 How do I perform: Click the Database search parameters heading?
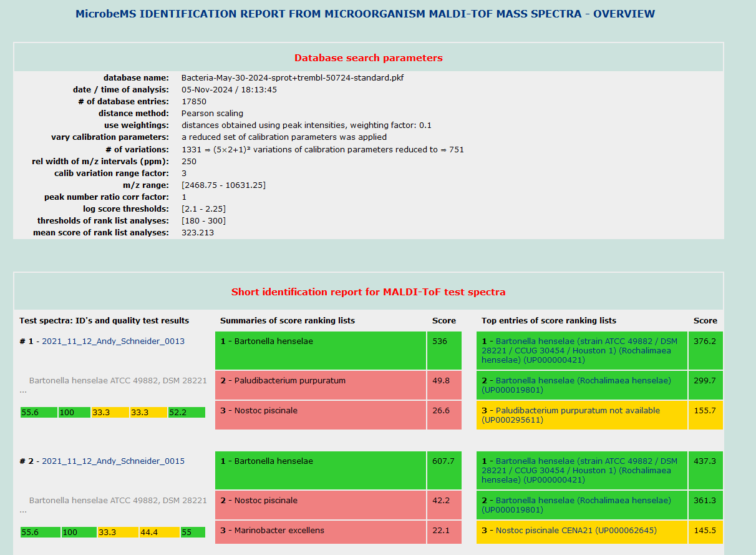point(368,58)
